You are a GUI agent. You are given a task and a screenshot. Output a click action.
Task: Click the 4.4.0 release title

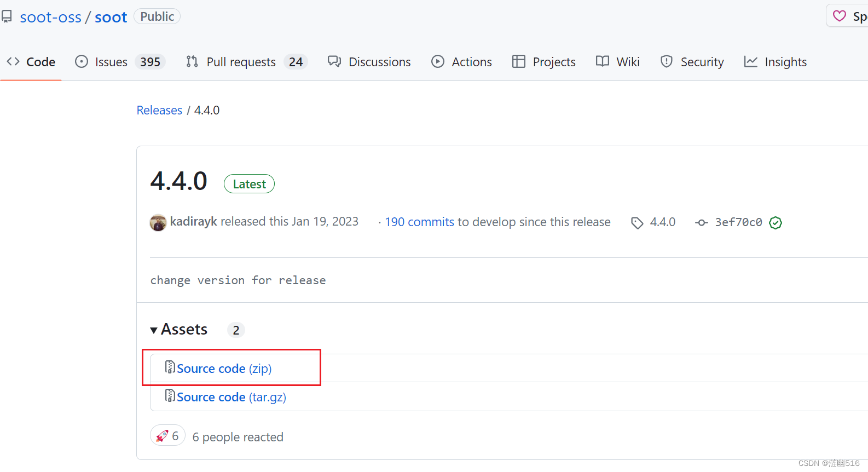(179, 181)
